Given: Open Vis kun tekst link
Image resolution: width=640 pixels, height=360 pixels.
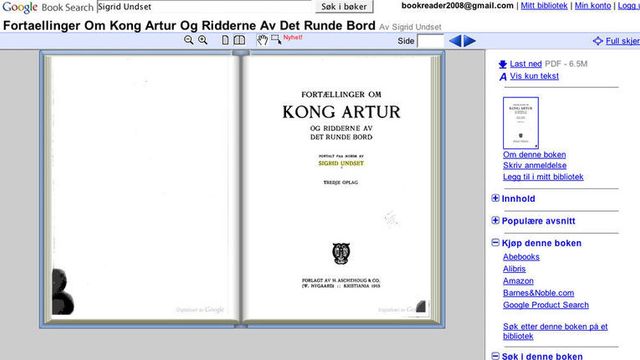Looking at the screenshot, I should [x=534, y=76].
